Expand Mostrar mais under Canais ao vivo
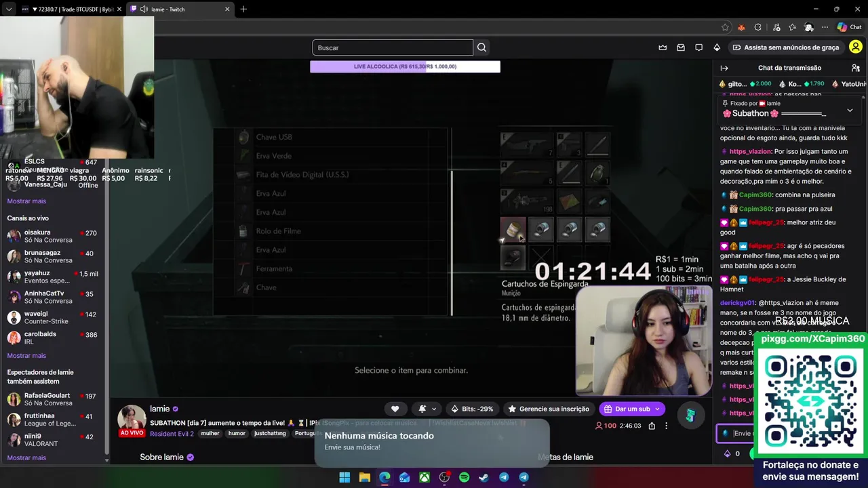868x488 pixels. (x=26, y=356)
